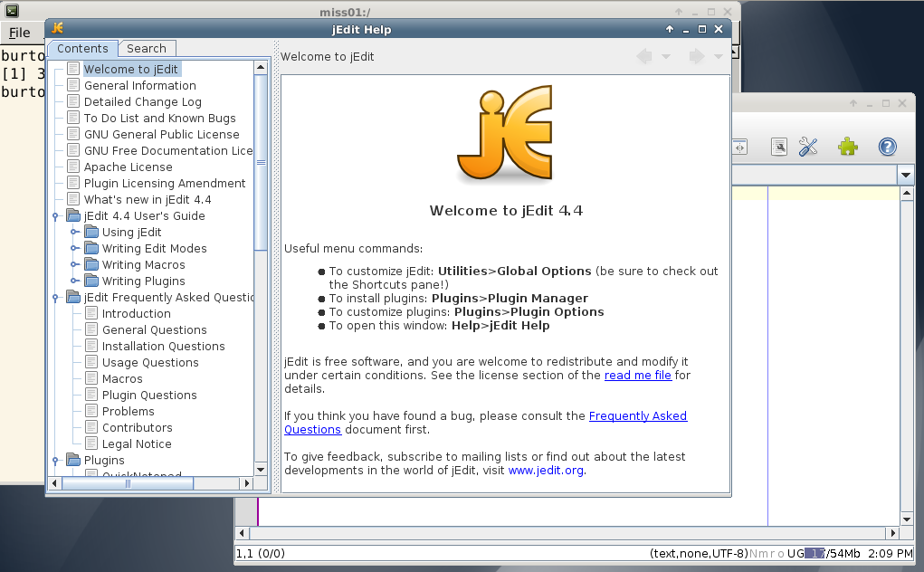The width and height of the screenshot is (924, 572).
Task: Open 'Installation Questions' in the FAQ
Action: [x=163, y=347]
